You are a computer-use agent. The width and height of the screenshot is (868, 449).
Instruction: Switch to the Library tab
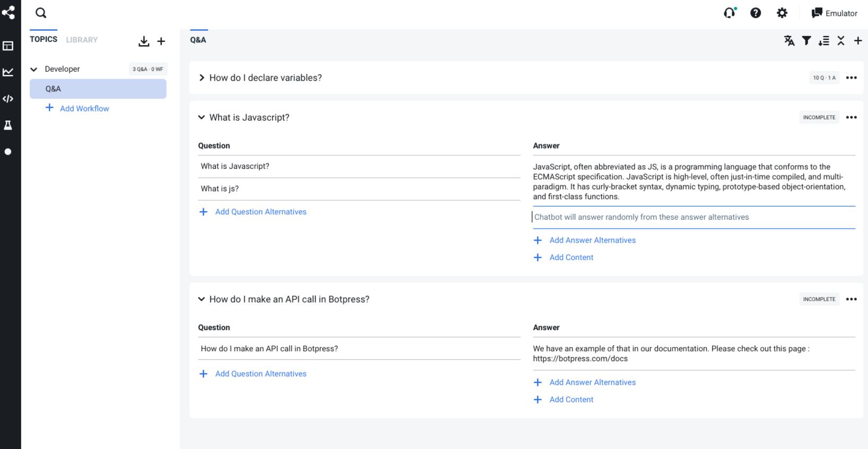pos(82,40)
